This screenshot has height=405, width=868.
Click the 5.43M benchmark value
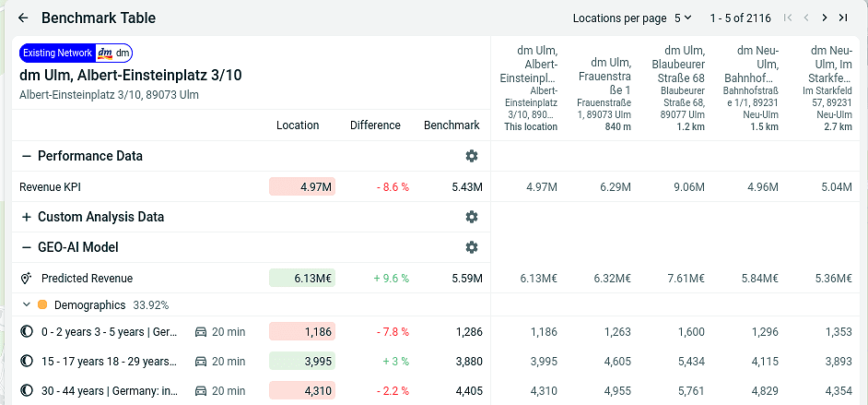tap(467, 187)
